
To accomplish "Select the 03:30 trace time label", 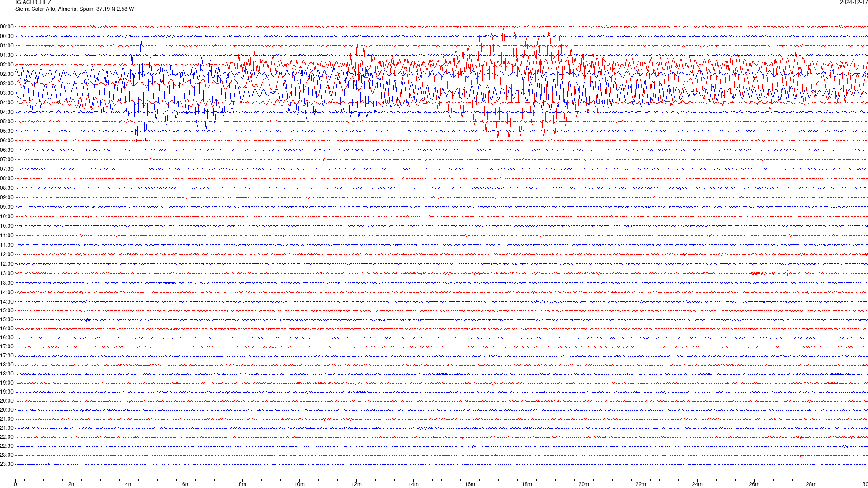I will pos(7,93).
